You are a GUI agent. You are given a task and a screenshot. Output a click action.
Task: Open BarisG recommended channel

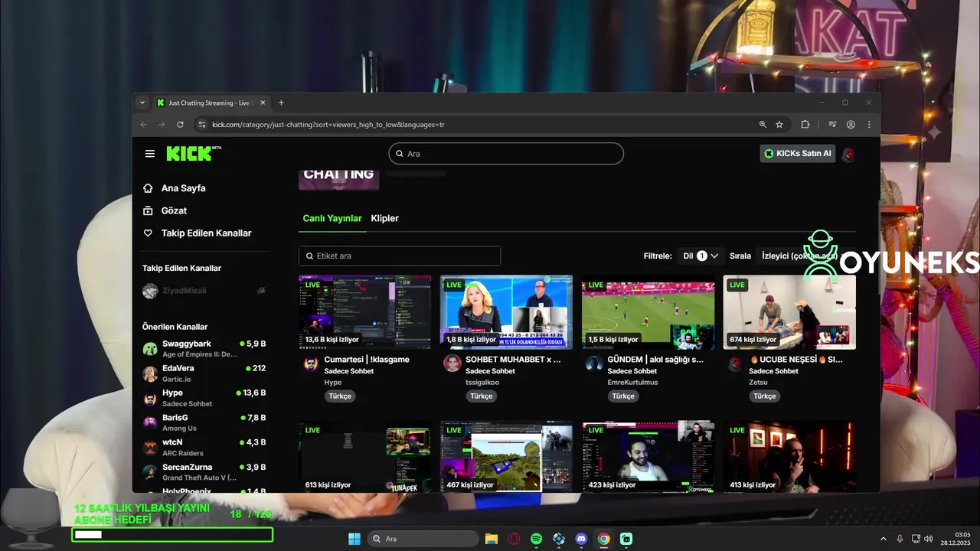(204, 422)
